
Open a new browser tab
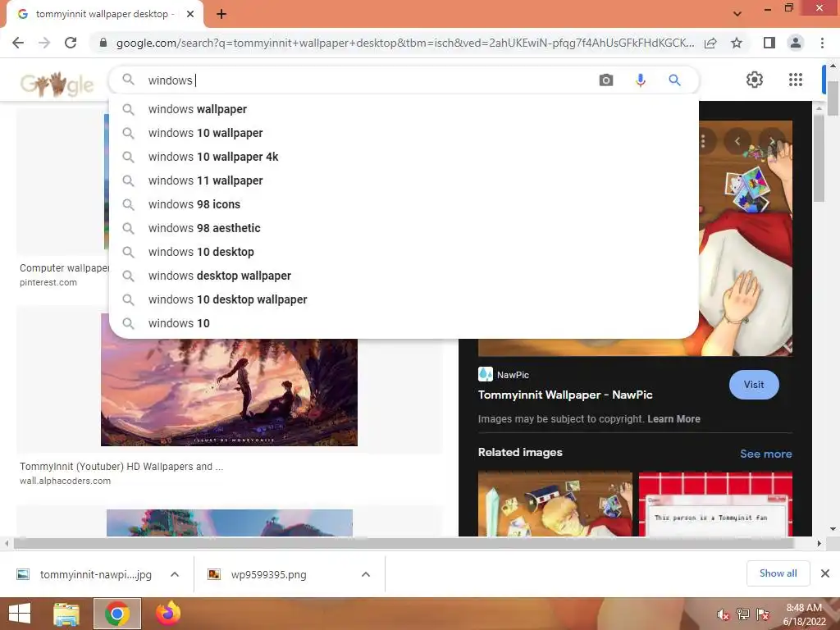[221, 14]
